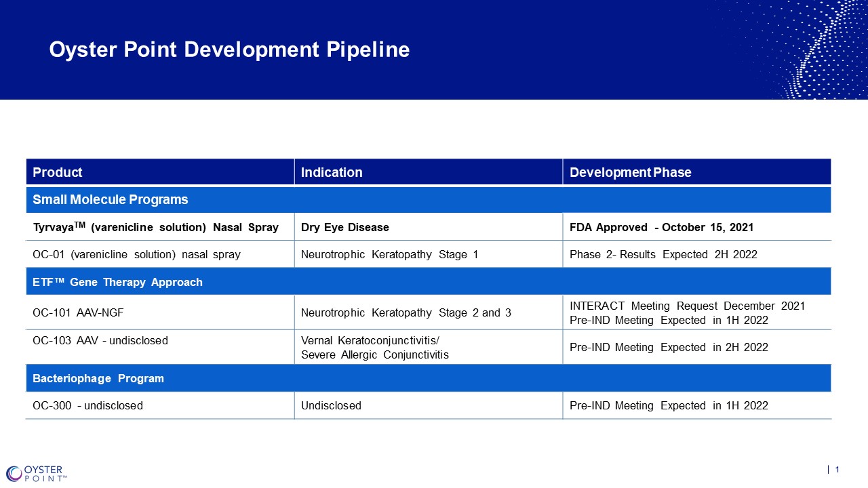Select 'FDA Approved - October 15, 2021' cell
Image resolution: width=868 pixels, height=488 pixels.
click(661, 227)
